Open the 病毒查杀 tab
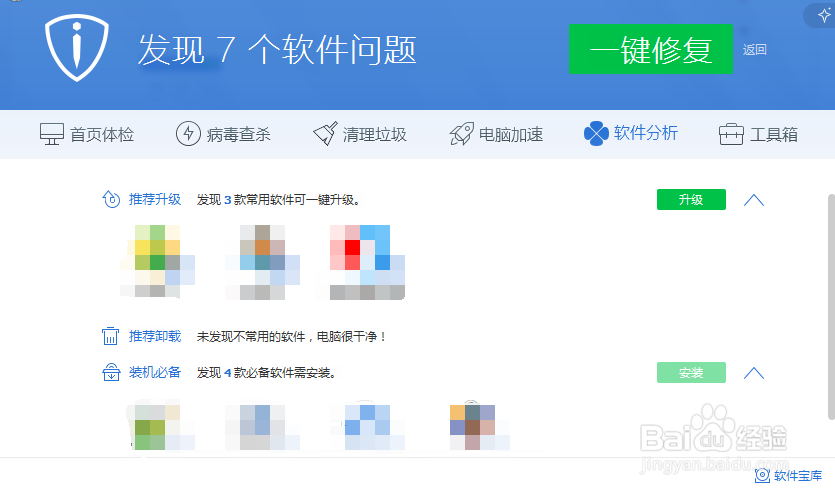The image size is (835, 493). [223, 134]
